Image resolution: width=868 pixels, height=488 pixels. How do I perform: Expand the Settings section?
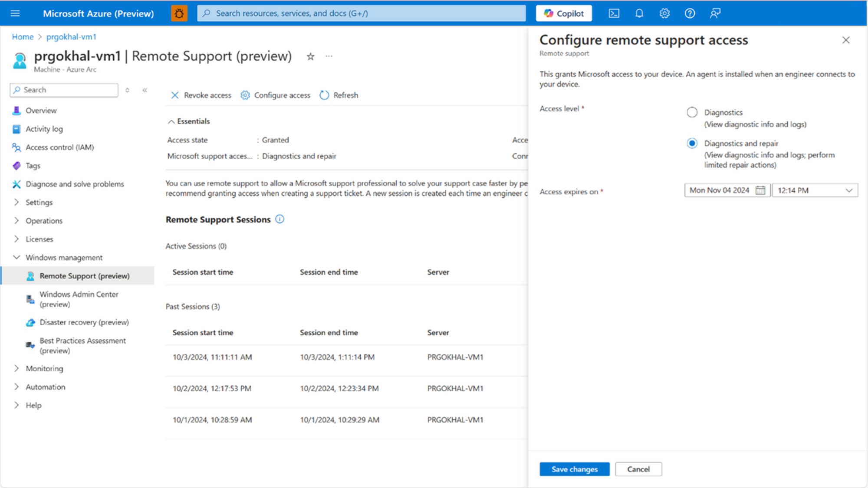16,202
